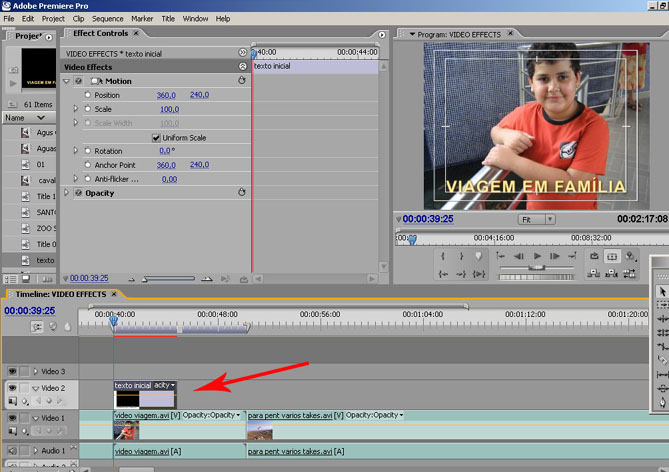Click the Position value 360,0
Image resolution: width=669 pixels, height=472 pixels.
coord(166,95)
